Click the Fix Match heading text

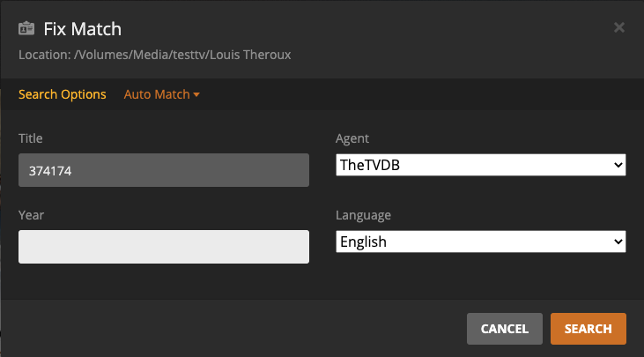point(83,29)
